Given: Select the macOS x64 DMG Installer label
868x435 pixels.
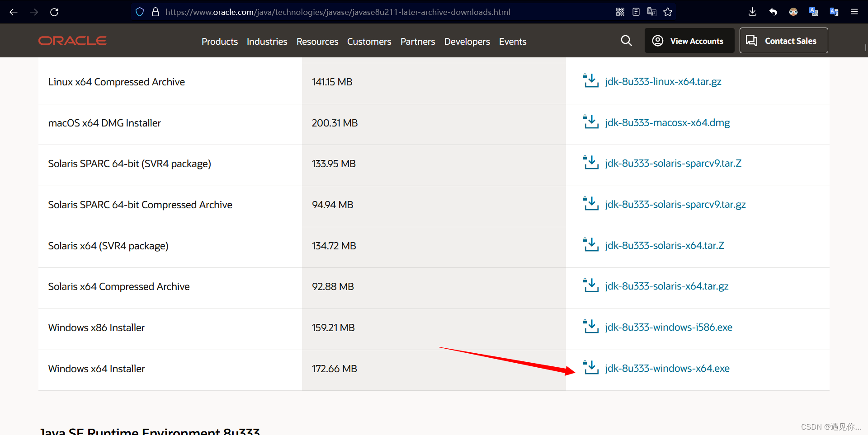Looking at the screenshot, I should pos(104,123).
